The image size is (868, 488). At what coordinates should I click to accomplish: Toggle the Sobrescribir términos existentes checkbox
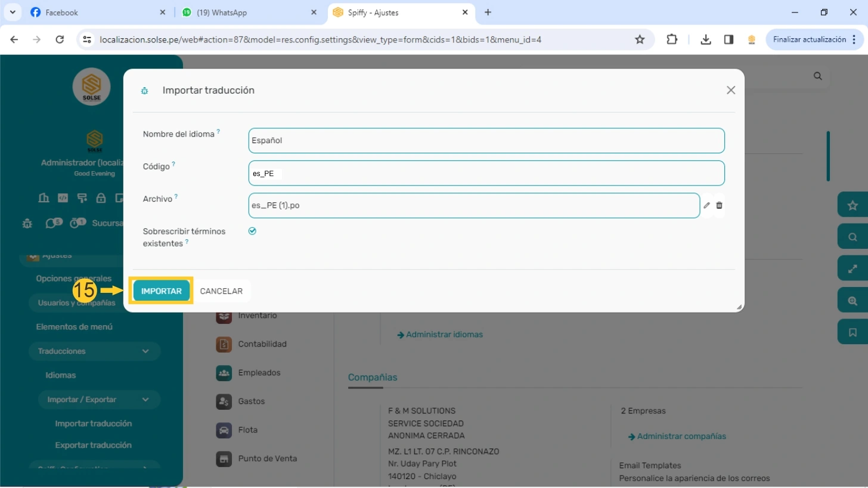click(x=252, y=231)
